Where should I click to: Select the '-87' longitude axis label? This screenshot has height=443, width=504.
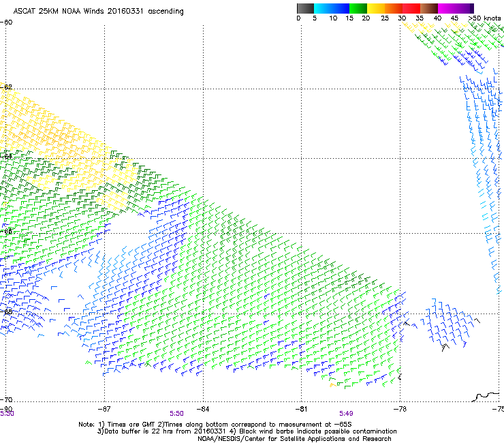pos(104,409)
